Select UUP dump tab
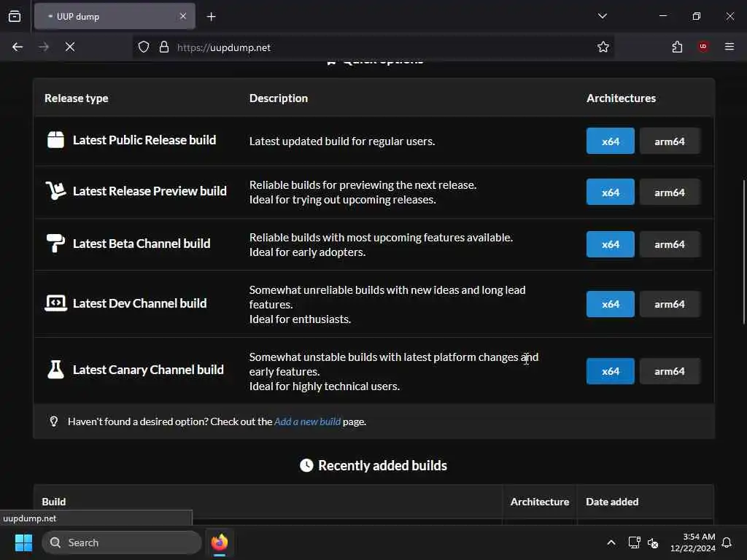Viewport: 747px width, 560px height. coord(115,16)
